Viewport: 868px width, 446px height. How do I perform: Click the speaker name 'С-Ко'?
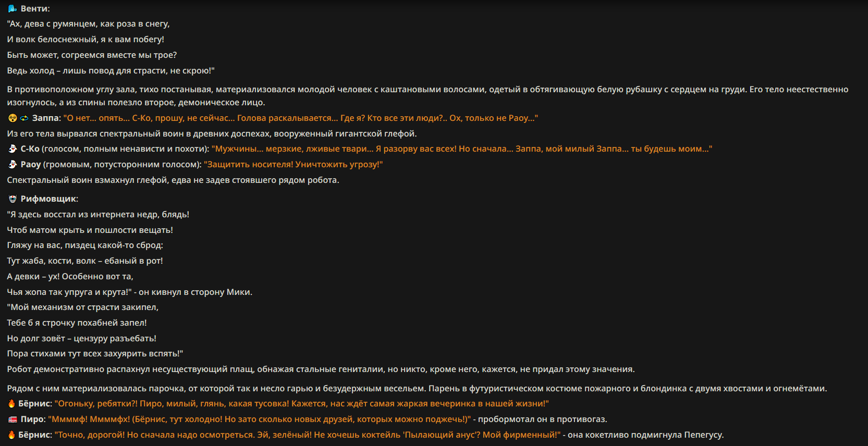30,149
